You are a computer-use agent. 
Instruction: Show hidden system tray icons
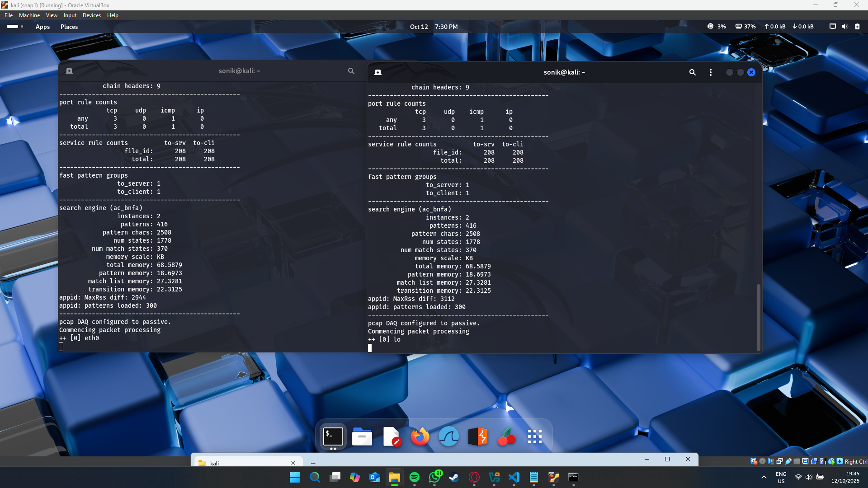coord(764,477)
